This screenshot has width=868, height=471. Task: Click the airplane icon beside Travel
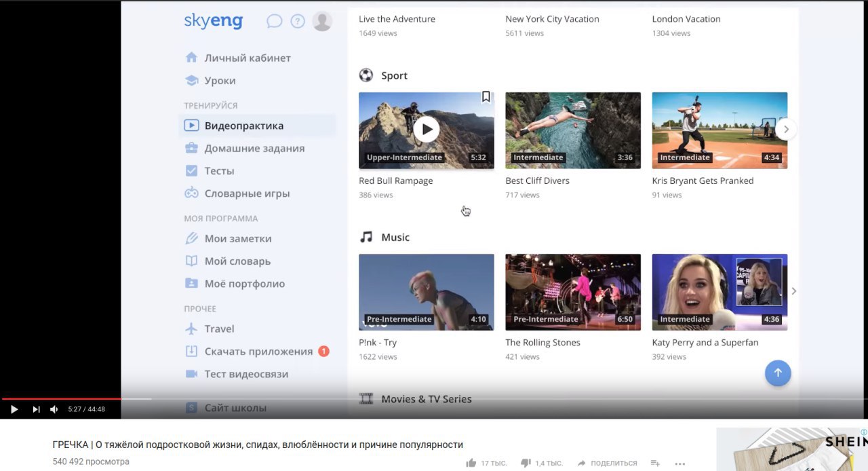[192, 328]
